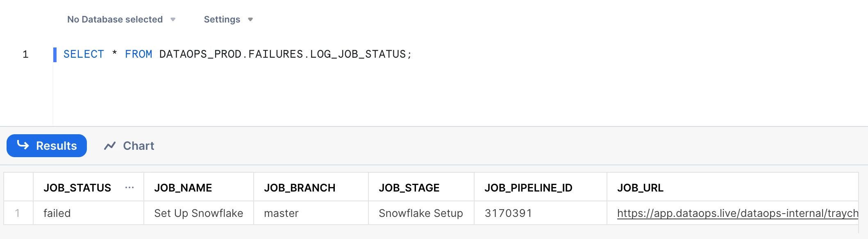Show the Results tab
Viewport: 868px width, 239px height.
(x=47, y=146)
